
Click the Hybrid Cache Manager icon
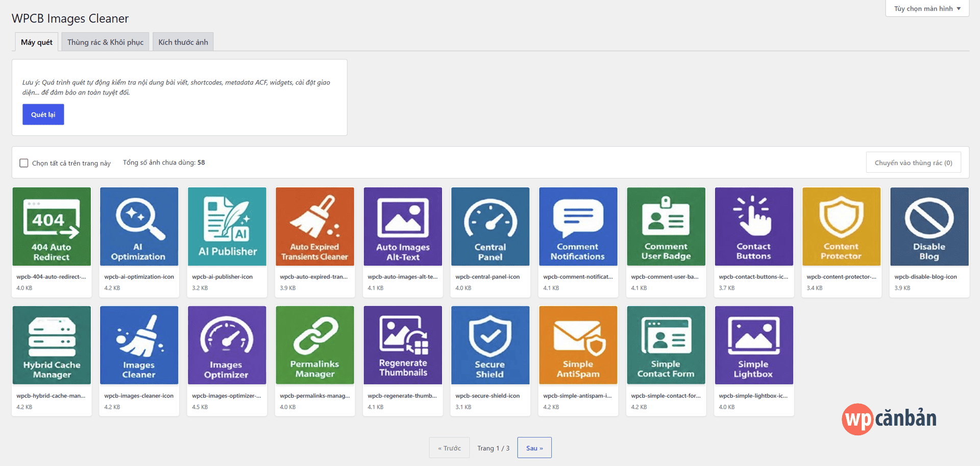click(x=52, y=345)
